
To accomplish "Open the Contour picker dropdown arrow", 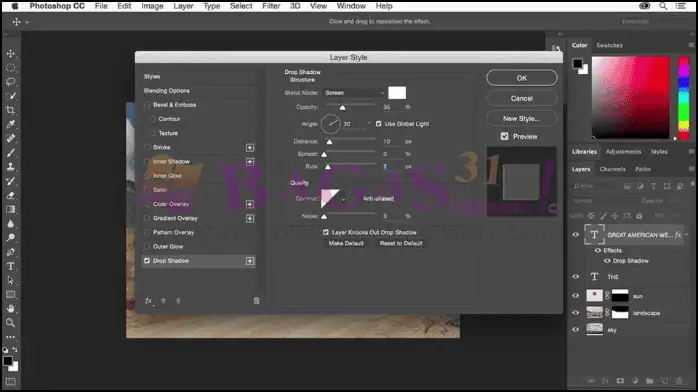I will pos(343,199).
